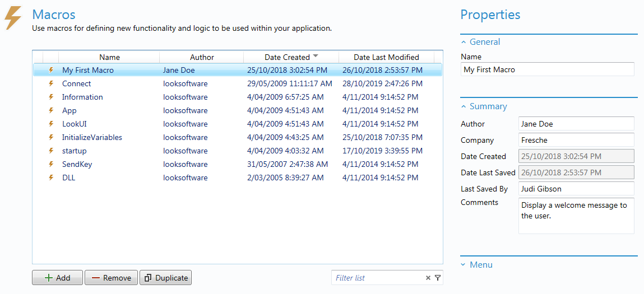Click the Date Created read-only field
Viewport: 644px width, 294px height.
576,156
